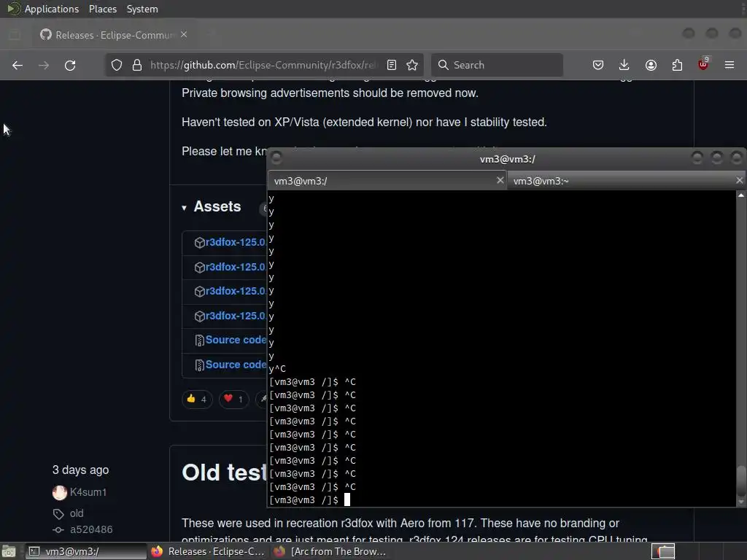Viewport: 747px width, 560px height.
Task: Click the padlock site security icon
Action: pyautogui.click(x=137, y=65)
